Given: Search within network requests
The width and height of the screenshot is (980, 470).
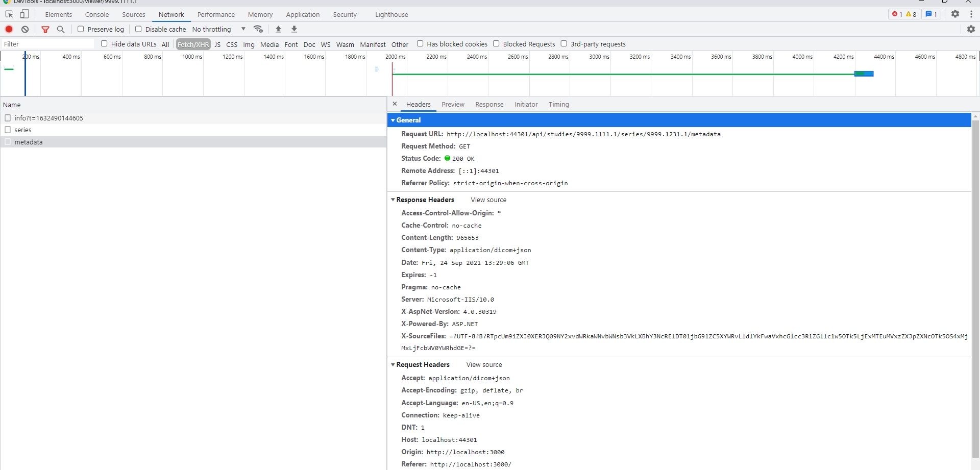Looking at the screenshot, I should tap(61, 29).
